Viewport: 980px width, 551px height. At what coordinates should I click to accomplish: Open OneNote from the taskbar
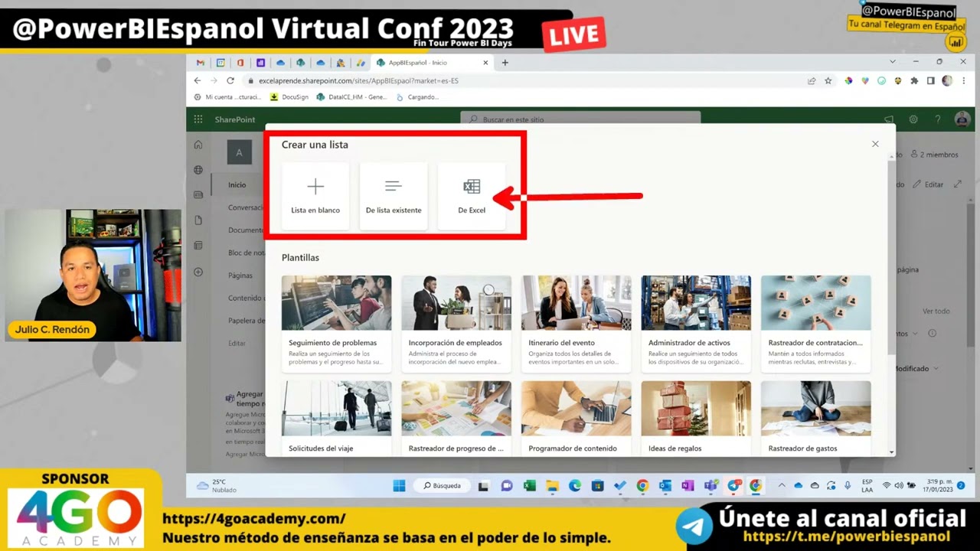pos(688,485)
